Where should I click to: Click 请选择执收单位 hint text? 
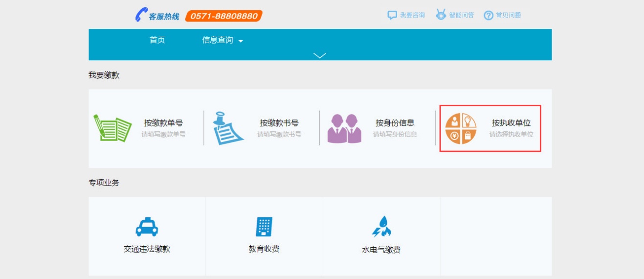(x=511, y=134)
